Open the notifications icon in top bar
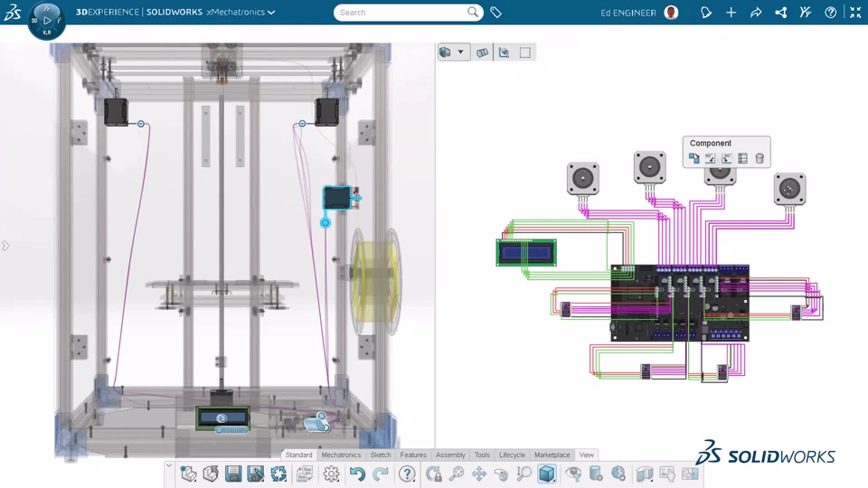Screen dimensions: 868x488 (706, 12)
